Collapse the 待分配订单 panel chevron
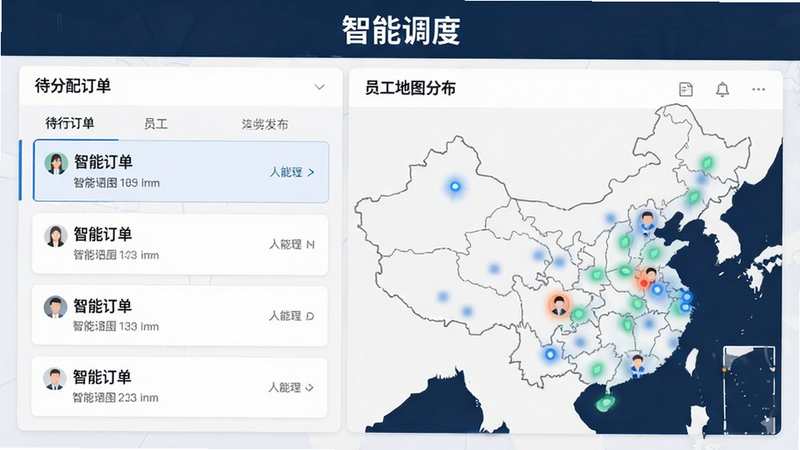 319,87
